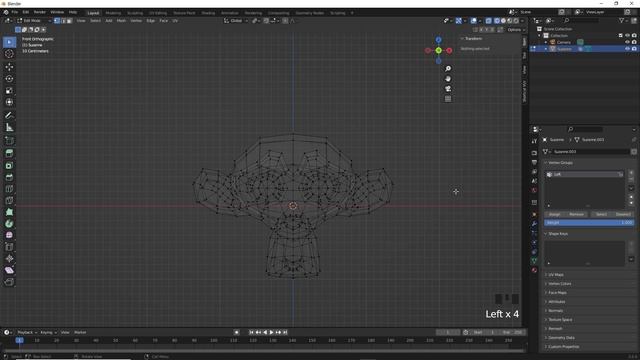The image size is (640, 360).
Task: Expand the Geometry Data panel
Action: [561, 338]
